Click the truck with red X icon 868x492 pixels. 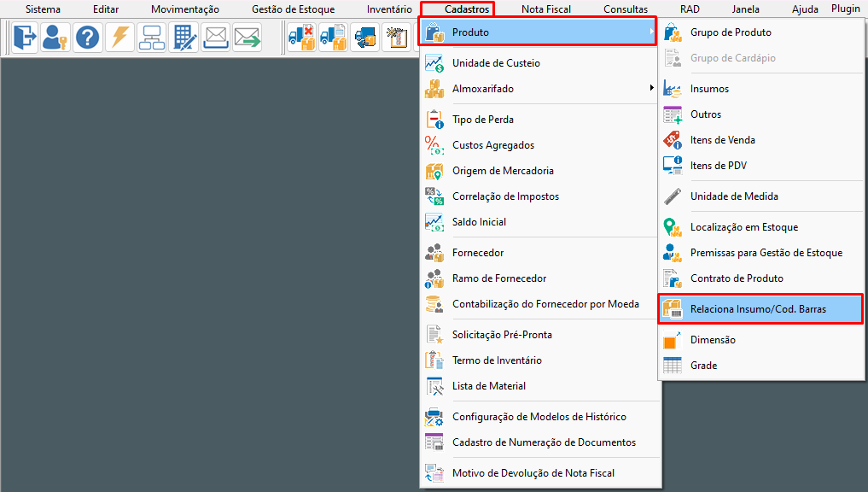click(x=301, y=38)
